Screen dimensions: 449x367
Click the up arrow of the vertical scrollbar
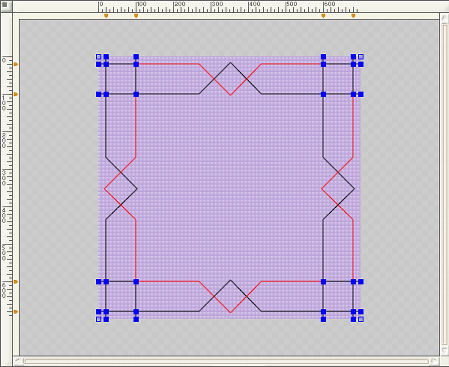tap(444, 19)
